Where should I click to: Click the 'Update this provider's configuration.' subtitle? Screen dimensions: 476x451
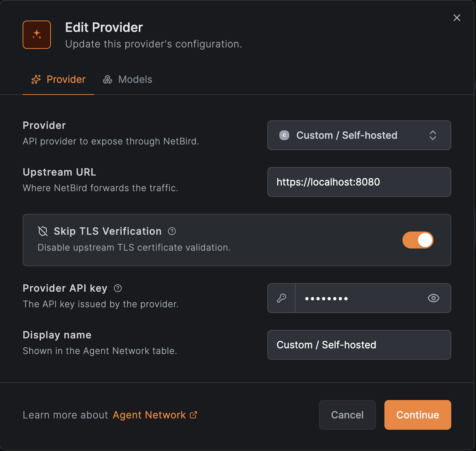(153, 44)
